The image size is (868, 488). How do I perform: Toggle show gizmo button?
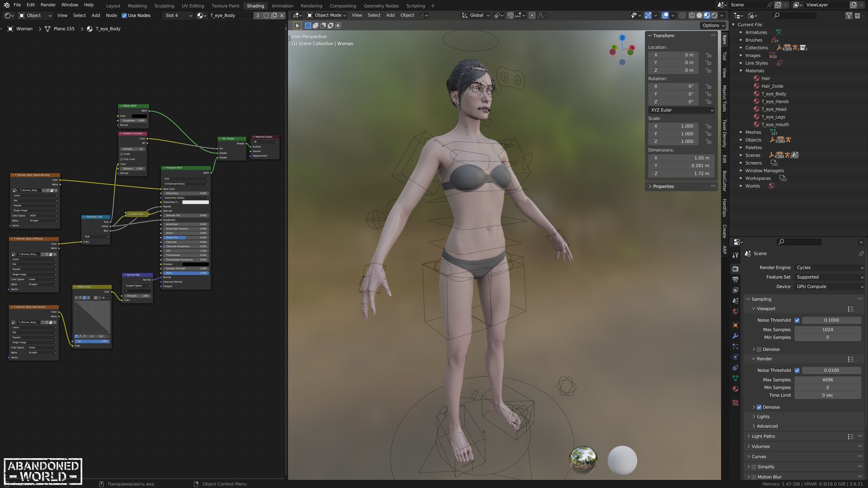pyautogui.click(x=648, y=16)
